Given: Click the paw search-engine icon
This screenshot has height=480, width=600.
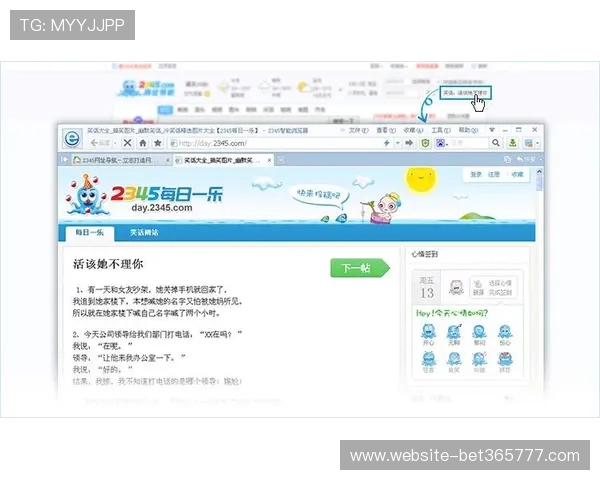Looking at the screenshot, I should (440, 143).
